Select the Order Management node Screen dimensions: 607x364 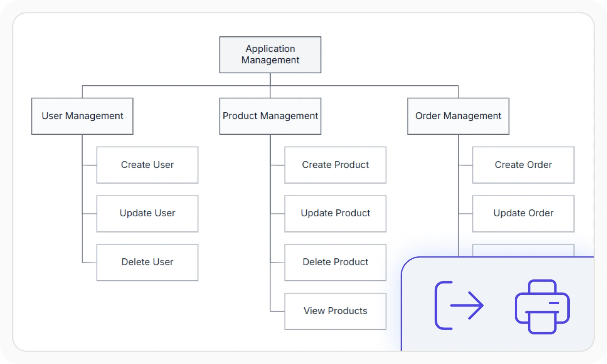(x=458, y=116)
